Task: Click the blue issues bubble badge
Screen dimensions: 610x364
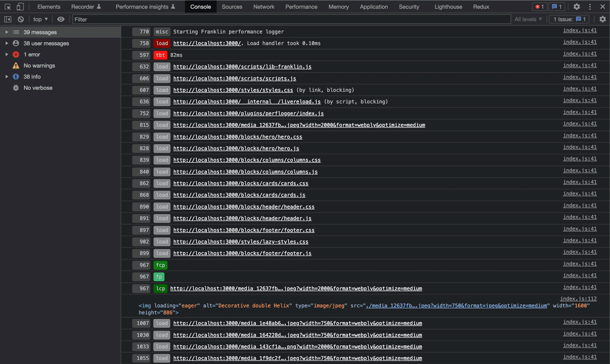Action: [x=558, y=7]
